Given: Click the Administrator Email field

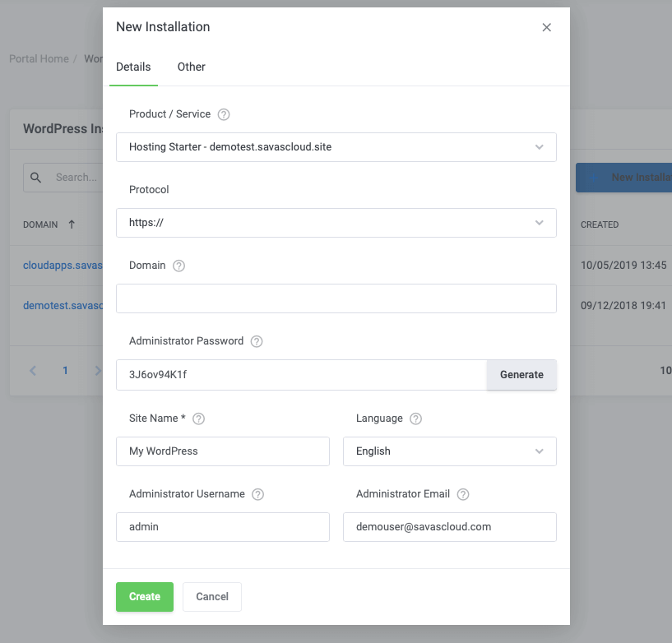Looking at the screenshot, I should pyautogui.click(x=450, y=527).
